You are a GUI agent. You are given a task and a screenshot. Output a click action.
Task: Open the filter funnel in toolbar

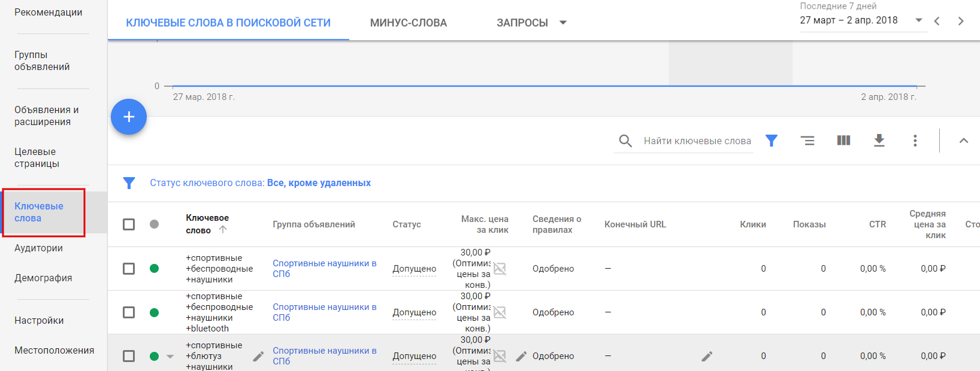772,141
